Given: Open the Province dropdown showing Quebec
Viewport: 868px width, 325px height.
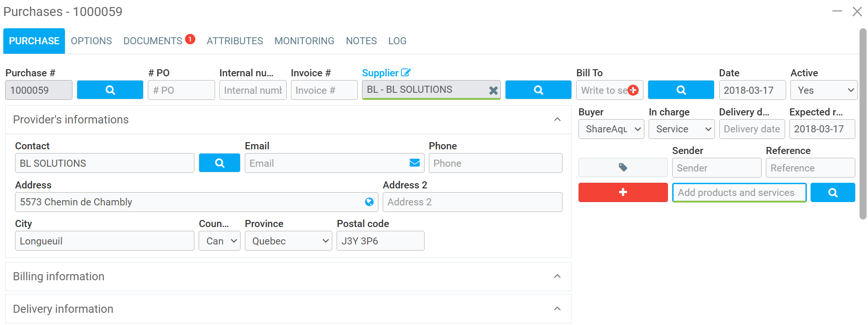Looking at the screenshot, I should tap(289, 241).
